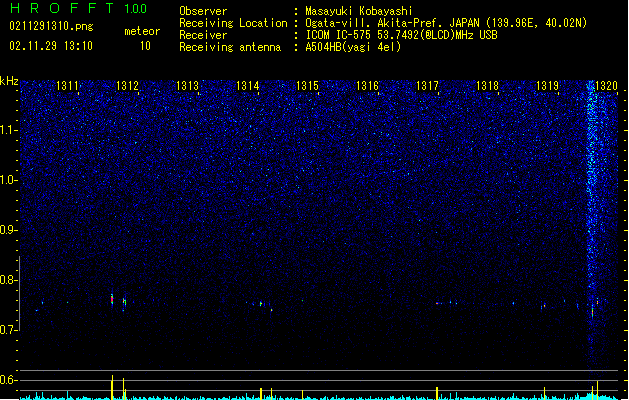The width and height of the screenshot is (629, 400).
Task: Click the Receiving Location label
Action: (x=233, y=23)
